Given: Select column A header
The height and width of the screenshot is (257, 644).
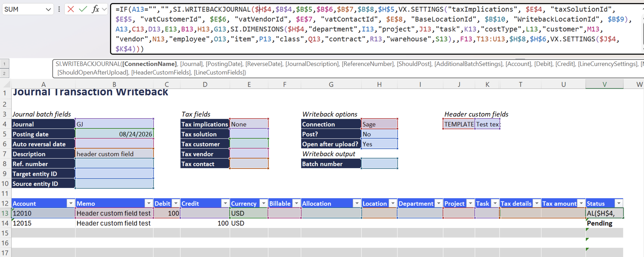Looking at the screenshot, I should [43, 84].
